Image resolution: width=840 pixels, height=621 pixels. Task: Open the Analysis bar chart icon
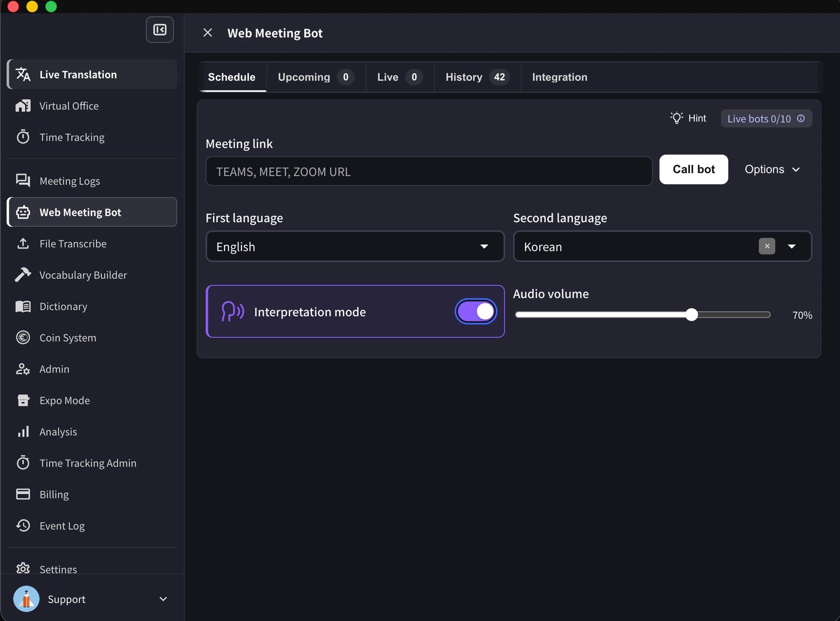(x=23, y=431)
